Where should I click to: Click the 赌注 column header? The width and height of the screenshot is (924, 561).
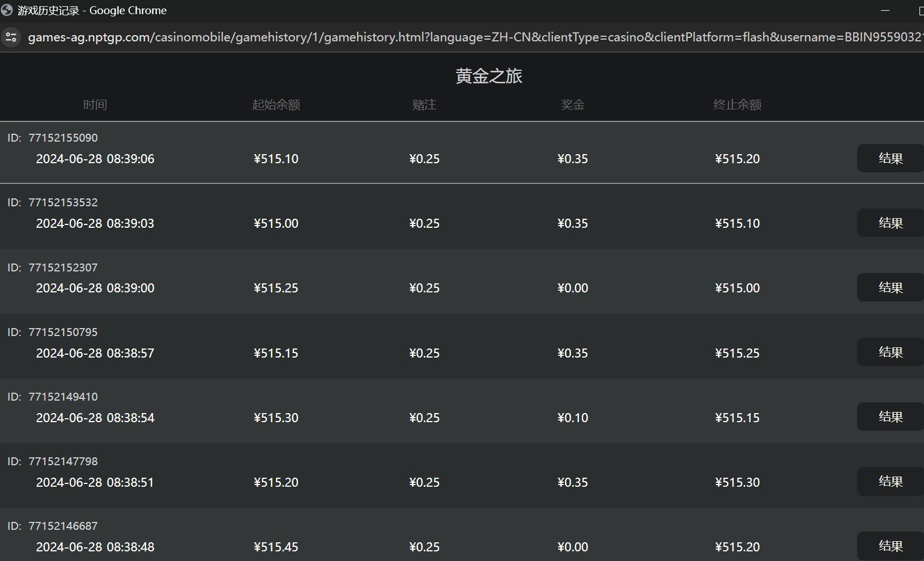(424, 104)
